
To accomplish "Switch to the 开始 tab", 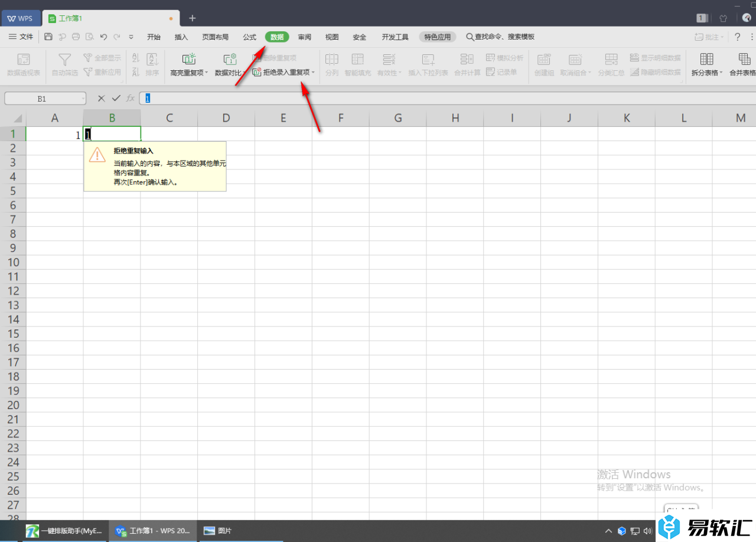I will (x=154, y=37).
